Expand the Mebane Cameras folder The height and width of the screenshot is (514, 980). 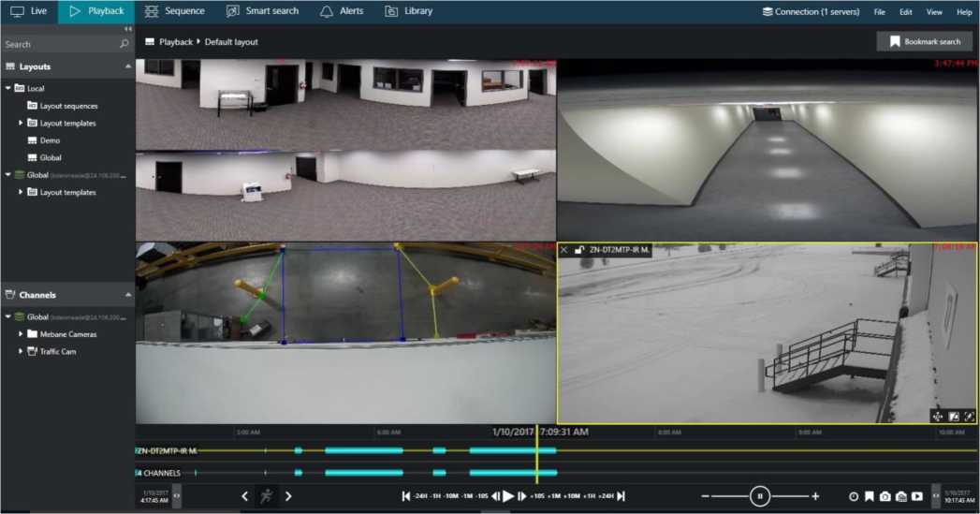(x=21, y=334)
